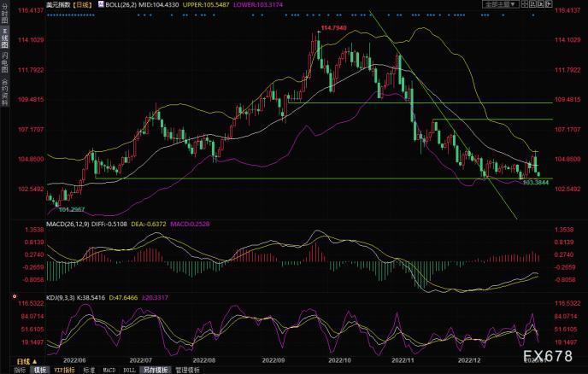The image size is (588, 374).
Task: Open the VIP指标 tab
Action: coord(64,370)
